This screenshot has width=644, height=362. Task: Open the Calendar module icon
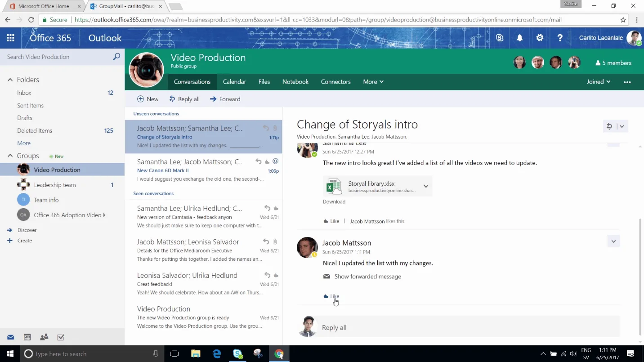click(x=27, y=337)
